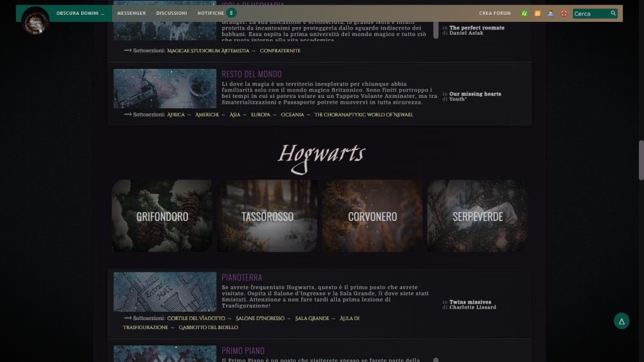Open Charlotte Lissard's profile link
This screenshot has width=644, height=362.
click(473, 307)
